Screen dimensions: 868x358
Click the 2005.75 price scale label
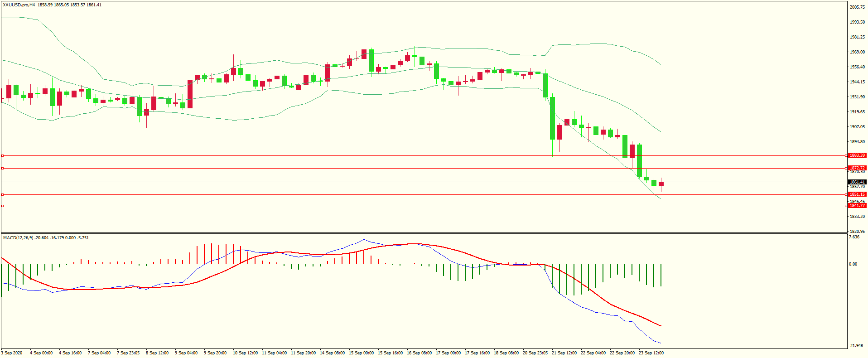click(857, 7)
